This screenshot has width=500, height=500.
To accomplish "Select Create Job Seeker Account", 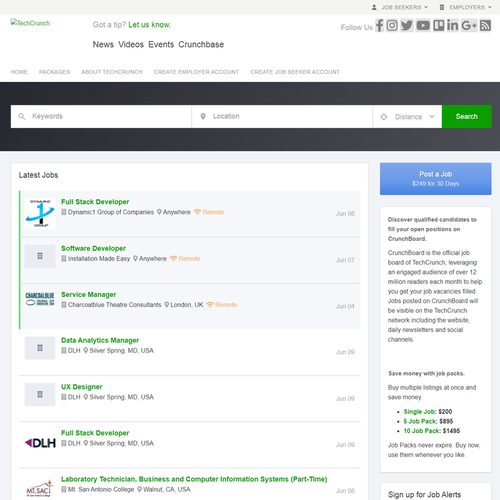I will [295, 72].
